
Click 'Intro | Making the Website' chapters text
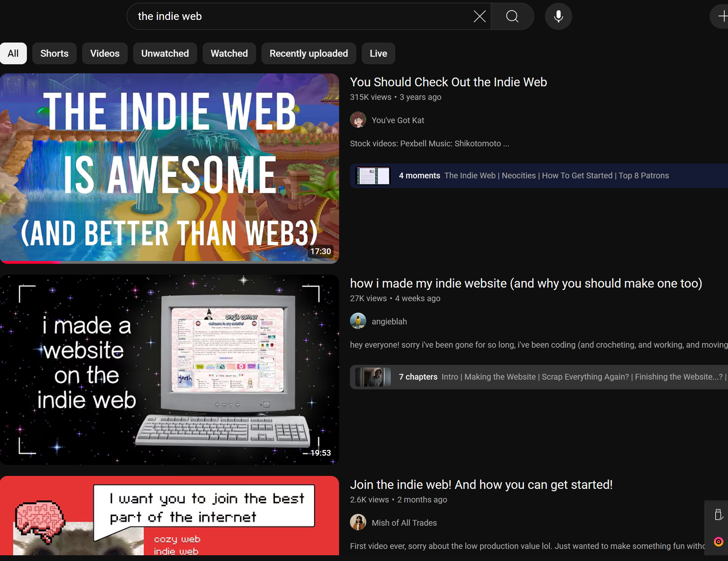click(584, 377)
